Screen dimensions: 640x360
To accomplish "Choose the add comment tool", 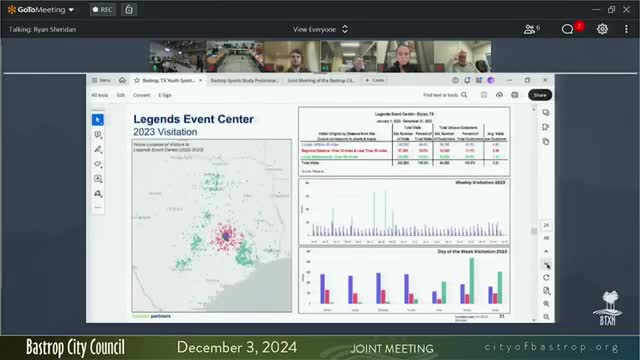I will pyautogui.click(x=98, y=134).
